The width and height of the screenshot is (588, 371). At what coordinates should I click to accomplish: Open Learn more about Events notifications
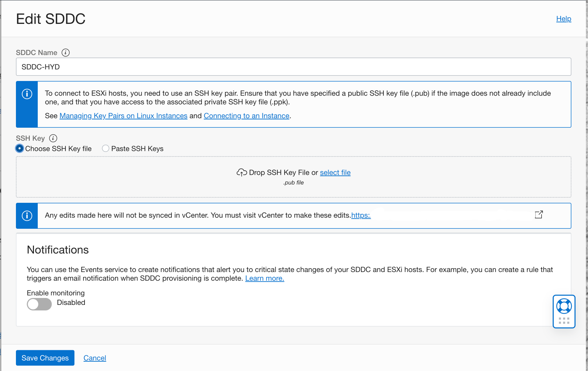coord(264,278)
